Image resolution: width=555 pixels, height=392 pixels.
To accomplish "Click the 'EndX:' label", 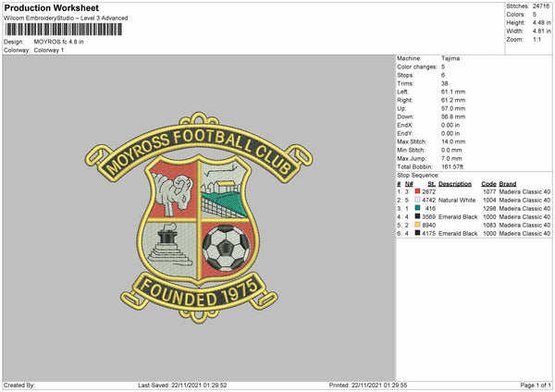I will tap(405, 125).
